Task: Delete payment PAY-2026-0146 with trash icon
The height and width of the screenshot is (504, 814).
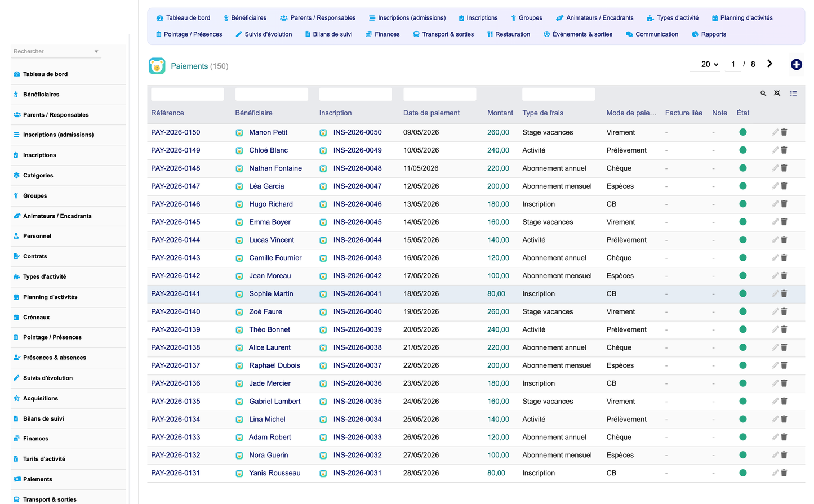Action: click(784, 204)
